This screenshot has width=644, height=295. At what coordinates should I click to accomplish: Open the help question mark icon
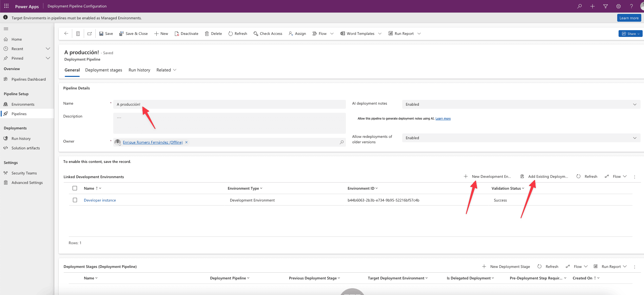(x=631, y=6)
